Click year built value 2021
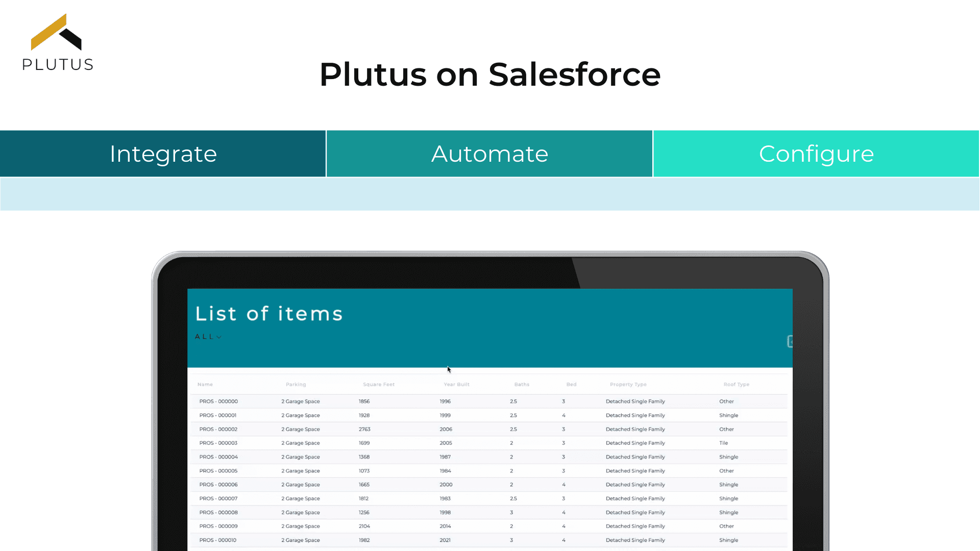 pos(445,540)
